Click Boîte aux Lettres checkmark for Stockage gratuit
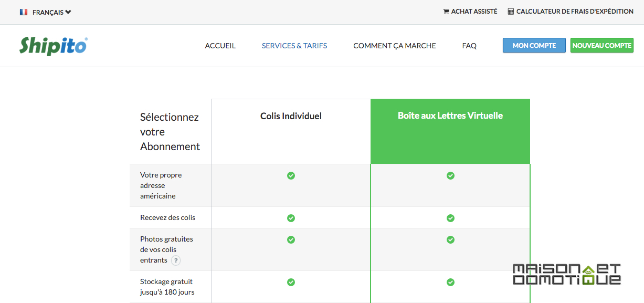644x303 pixels. point(450,282)
